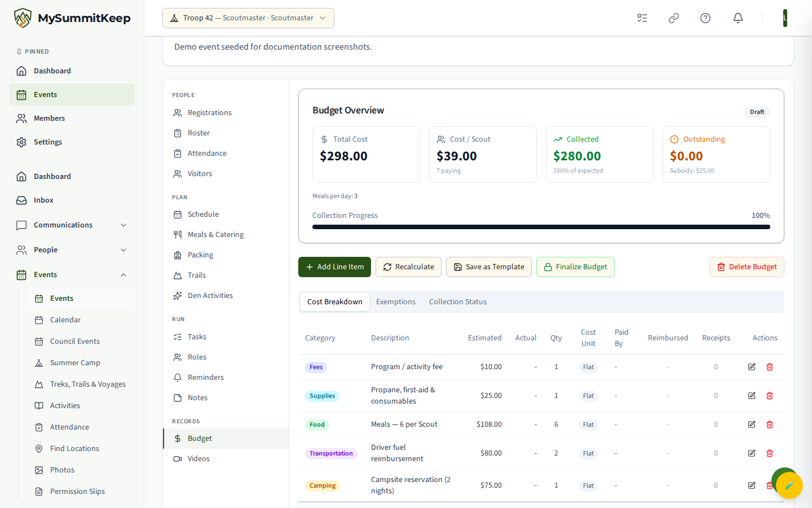
Task: Open Settings in pinned section
Action: [72, 142]
